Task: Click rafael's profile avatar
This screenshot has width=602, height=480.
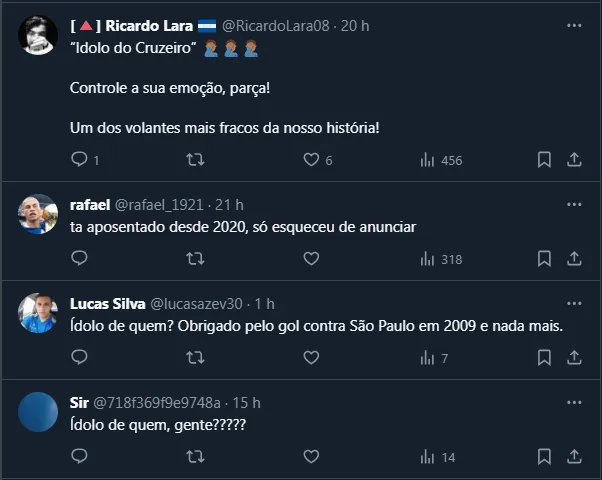Action: (38, 213)
